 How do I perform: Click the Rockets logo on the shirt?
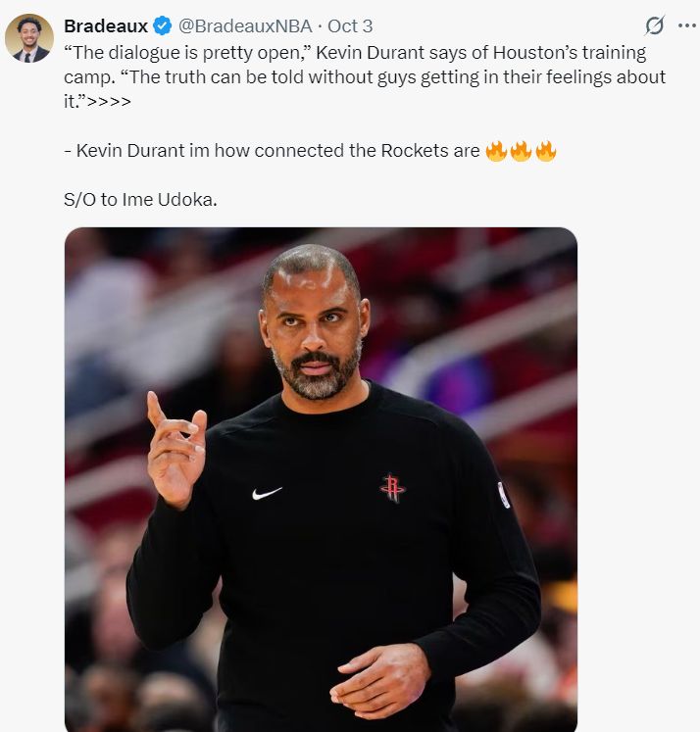[392, 487]
